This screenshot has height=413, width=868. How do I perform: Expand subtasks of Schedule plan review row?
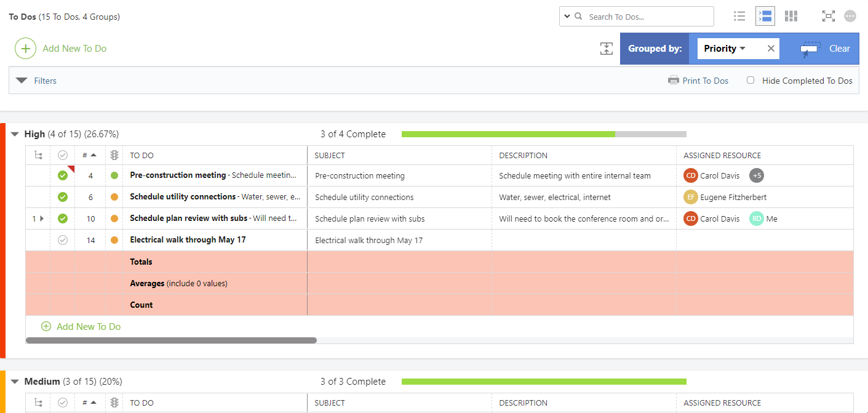(42, 219)
